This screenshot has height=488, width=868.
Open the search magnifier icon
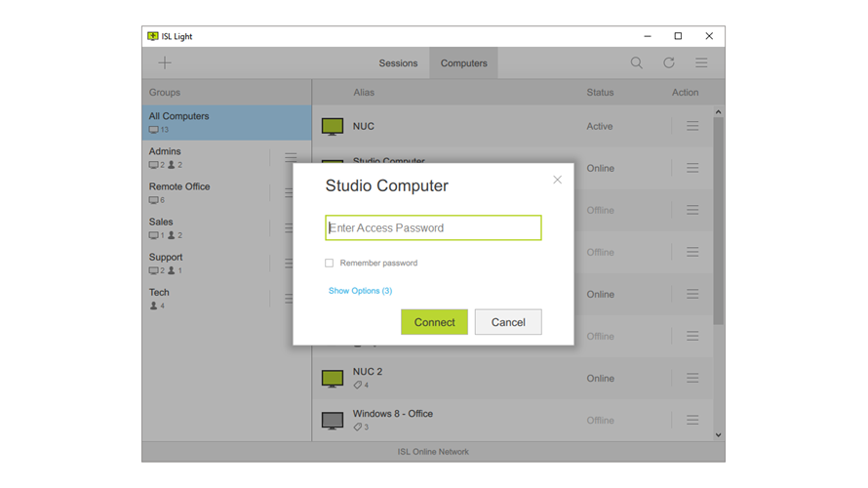(x=636, y=62)
